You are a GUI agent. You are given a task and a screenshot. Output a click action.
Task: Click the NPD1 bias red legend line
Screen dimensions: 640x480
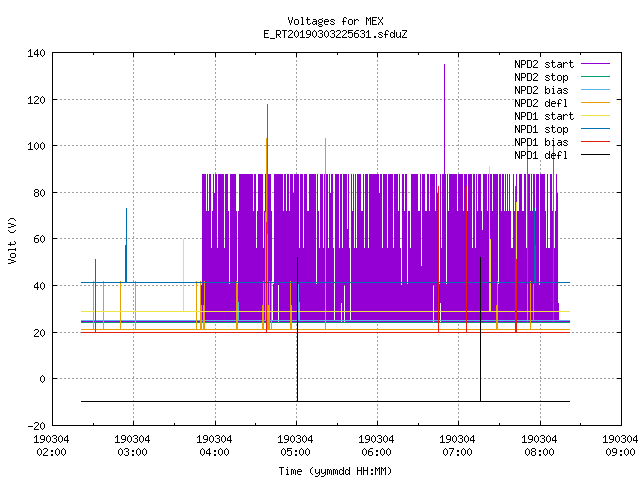595,142
